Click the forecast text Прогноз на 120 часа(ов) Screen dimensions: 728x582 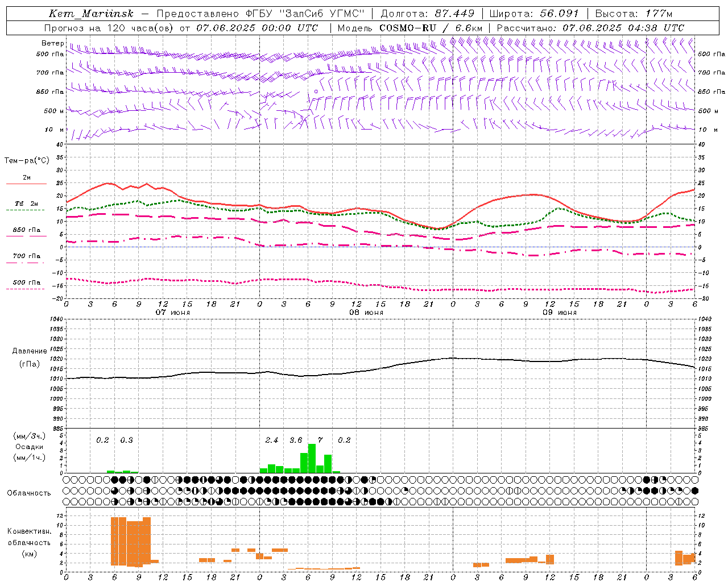pyautogui.click(x=109, y=28)
